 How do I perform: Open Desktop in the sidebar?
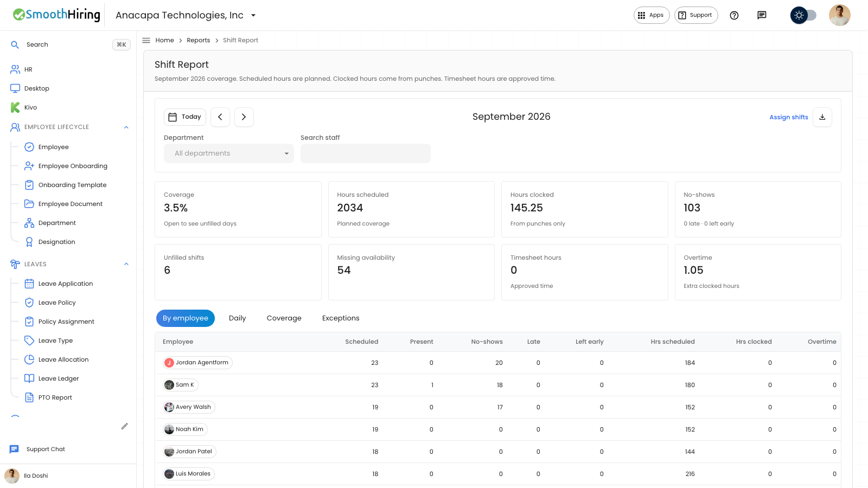(36, 88)
